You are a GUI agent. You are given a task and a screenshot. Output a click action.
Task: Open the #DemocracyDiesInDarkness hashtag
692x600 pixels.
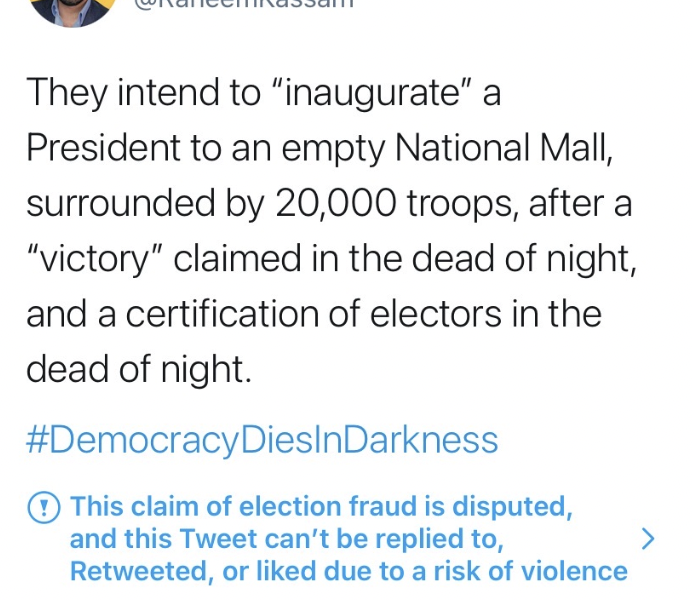pos(261,440)
